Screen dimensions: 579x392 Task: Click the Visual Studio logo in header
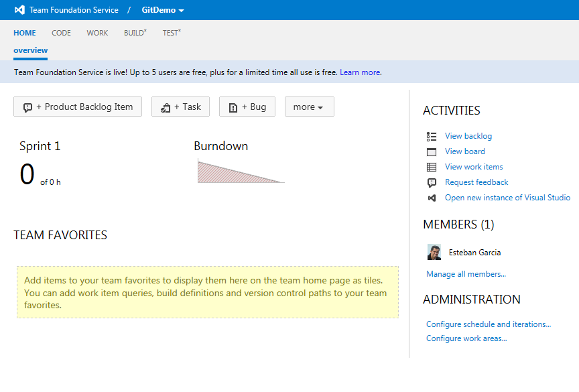(x=19, y=10)
